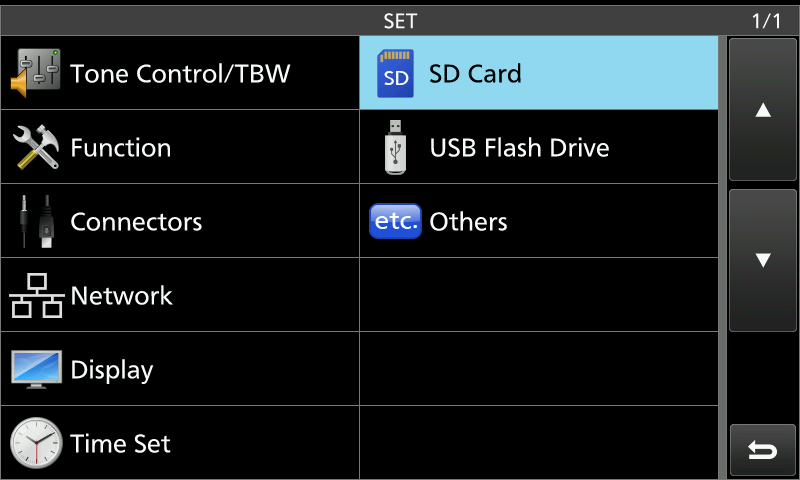Screen dimensions: 800x480
Task: Select the USB flash drive icon
Action: coord(395,147)
